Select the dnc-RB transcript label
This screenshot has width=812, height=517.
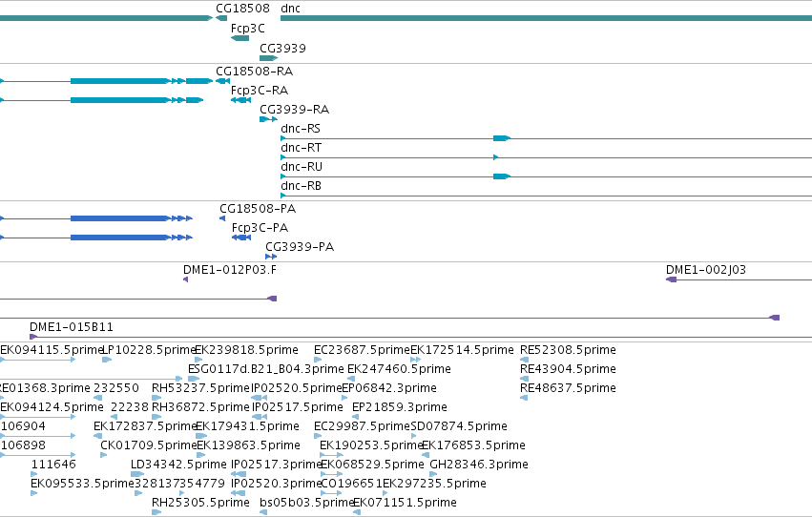click(x=301, y=186)
